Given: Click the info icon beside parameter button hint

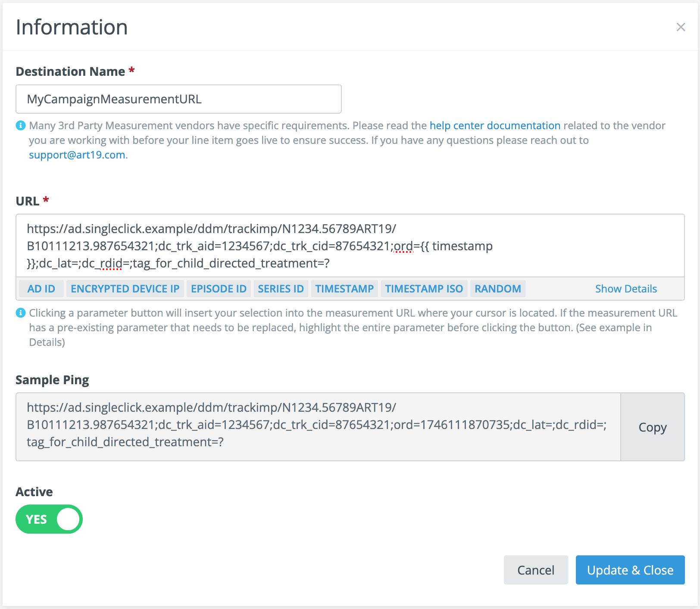Looking at the screenshot, I should (21, 313).
